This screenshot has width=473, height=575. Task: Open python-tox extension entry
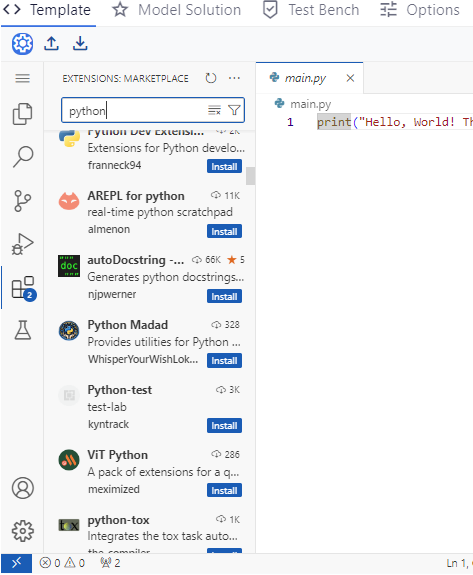150,531
